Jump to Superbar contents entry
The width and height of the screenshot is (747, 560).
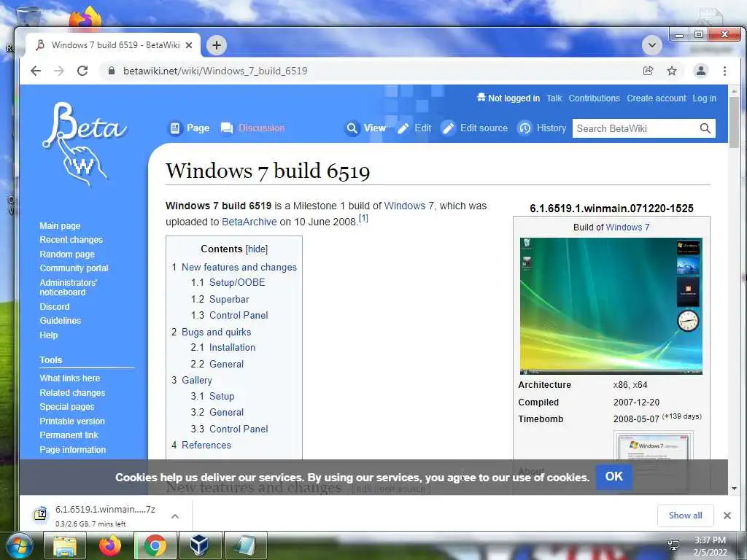point(229,299)
